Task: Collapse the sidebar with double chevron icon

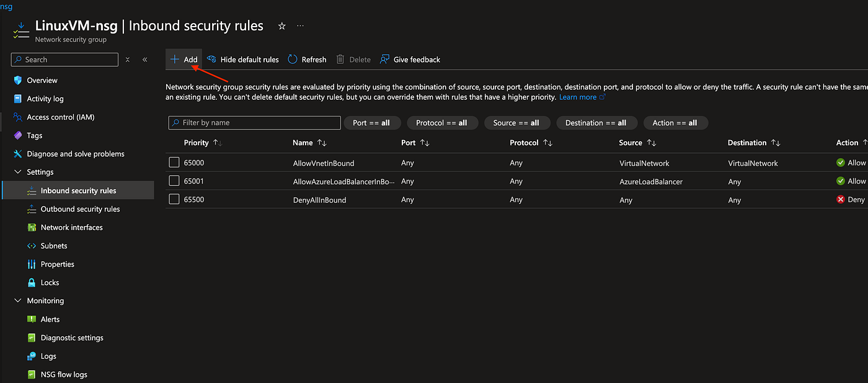Action: click(144, 59)
